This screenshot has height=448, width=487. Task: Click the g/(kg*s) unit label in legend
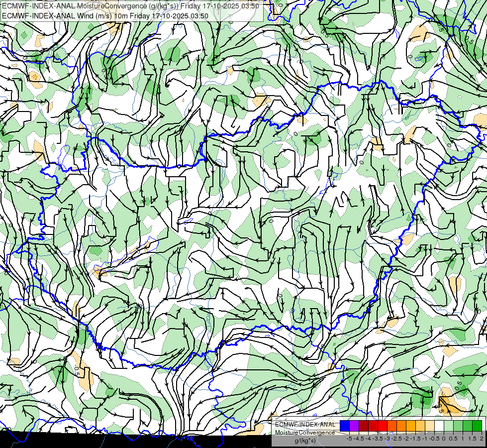coord(304,441)
